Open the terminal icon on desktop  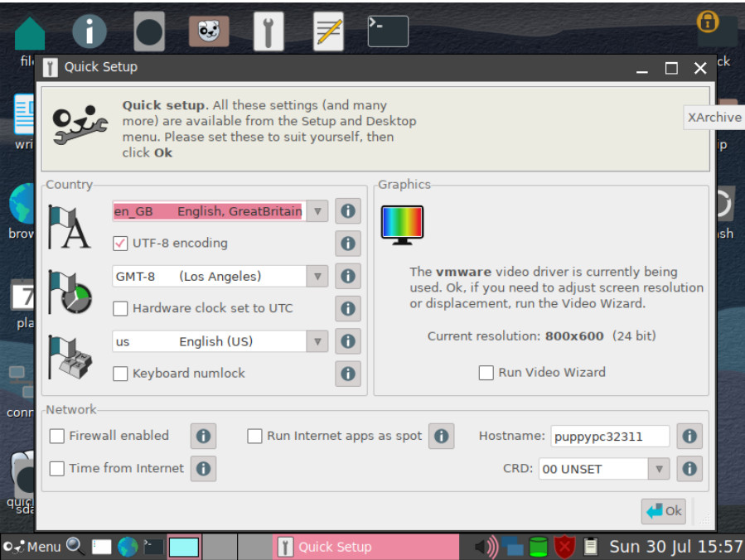click(388, 31)
